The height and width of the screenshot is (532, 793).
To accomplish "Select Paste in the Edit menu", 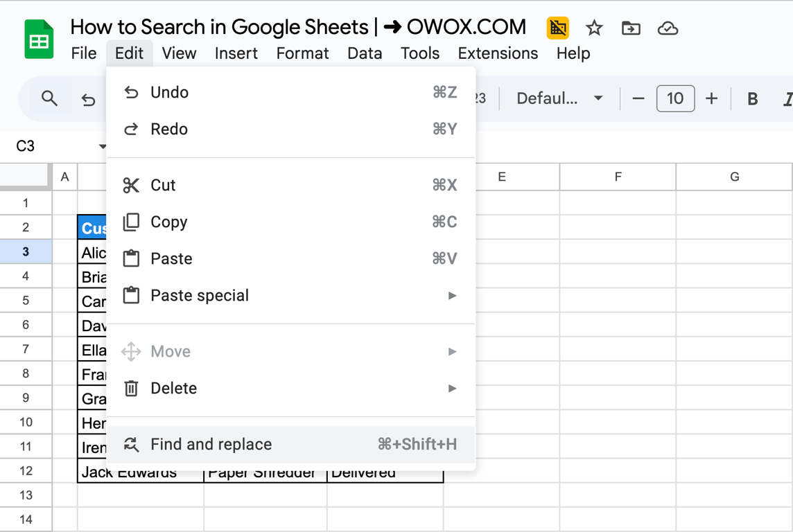I will tap(291, 258).
